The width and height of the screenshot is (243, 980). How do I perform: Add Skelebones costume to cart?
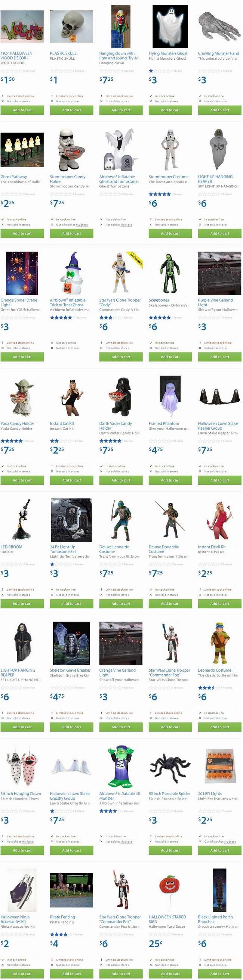click(170, 357)
